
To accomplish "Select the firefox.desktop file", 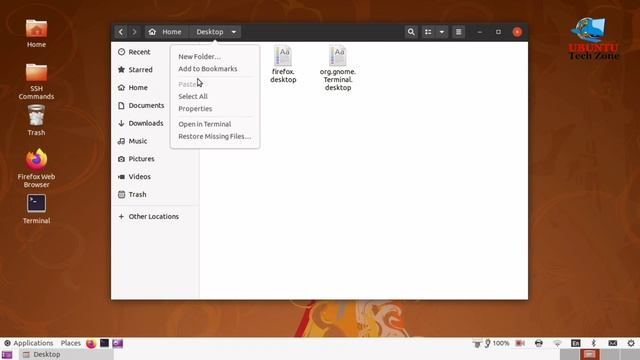I will (x=283, y=64).
